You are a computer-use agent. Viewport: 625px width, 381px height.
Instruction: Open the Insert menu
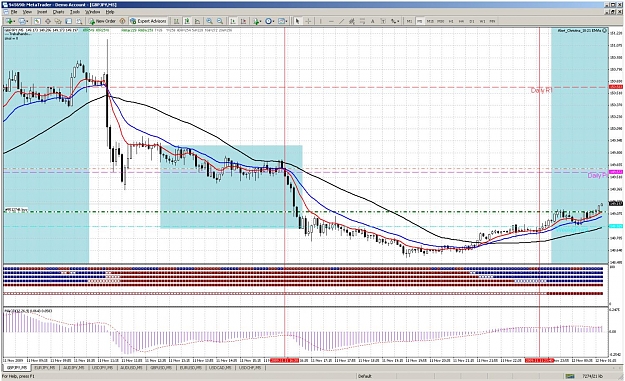[x=42, y=12]
